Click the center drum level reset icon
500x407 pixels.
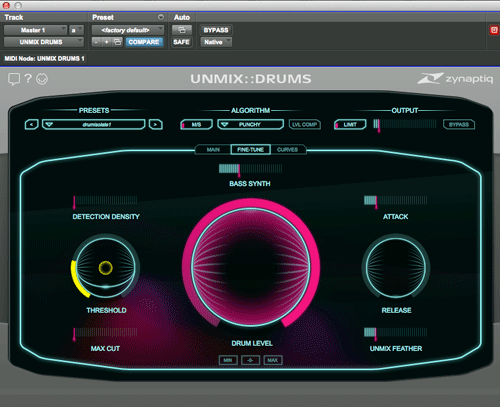[x=250, y=360]
